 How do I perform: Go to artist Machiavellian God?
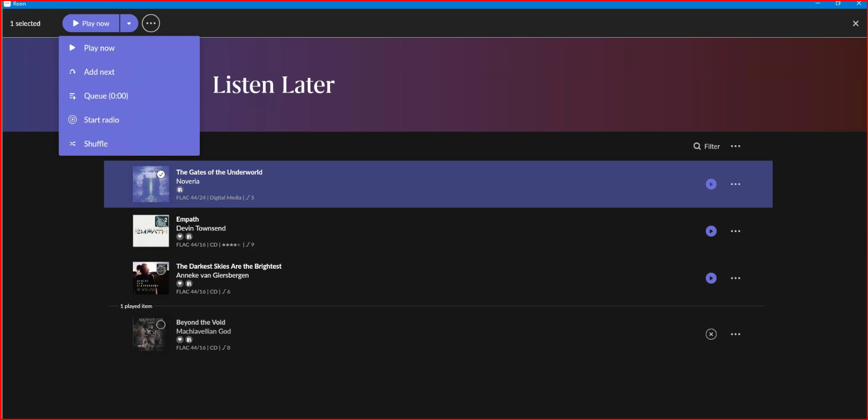pos(203,331)
